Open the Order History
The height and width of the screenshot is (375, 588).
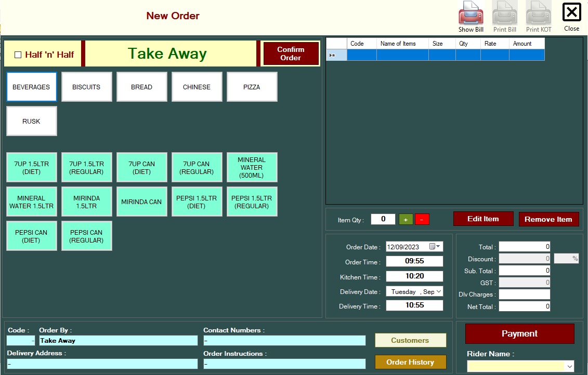[410, 362]
